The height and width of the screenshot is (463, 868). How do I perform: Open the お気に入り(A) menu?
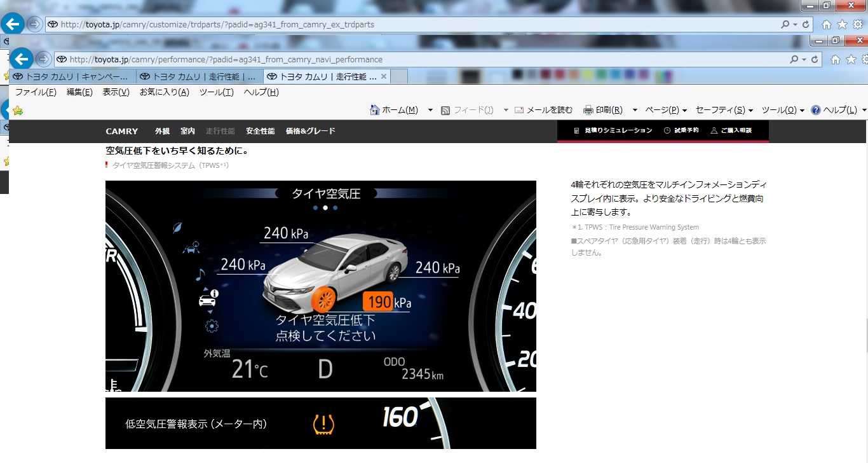coord(165,92)
